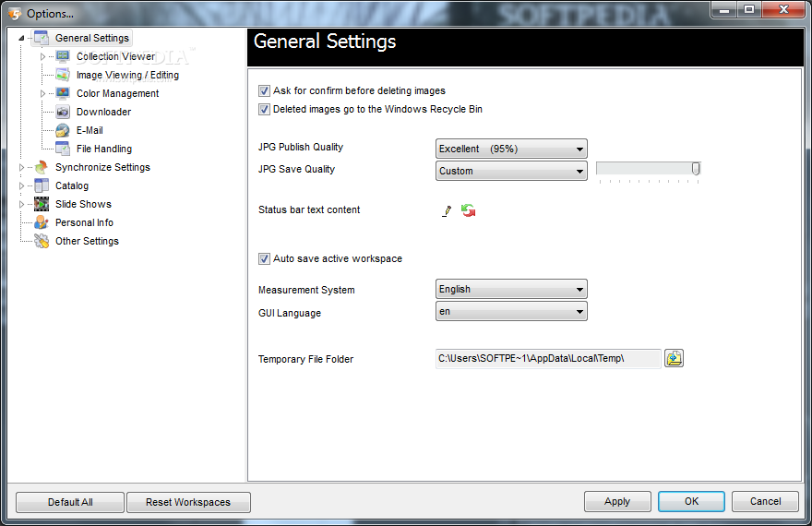Viewport: 812px width, 526px height.
Task: Toggle Auto save active workspace checkbox
Action: [264, 259]
